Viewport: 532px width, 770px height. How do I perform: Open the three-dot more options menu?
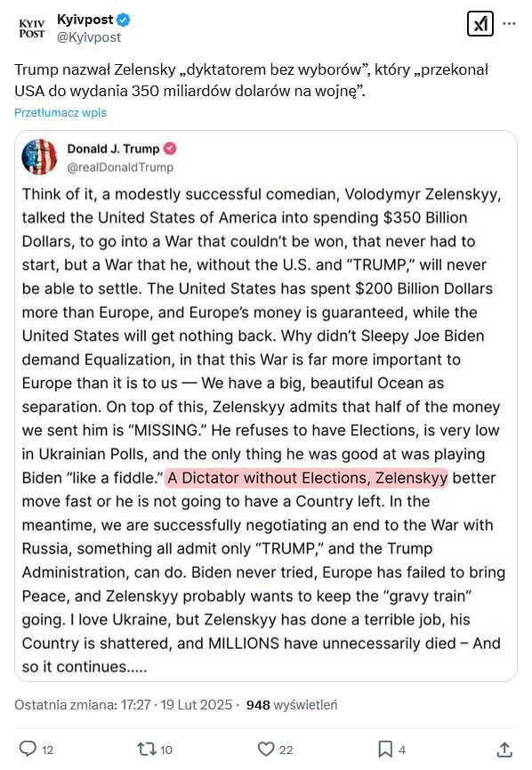[510, 23]
